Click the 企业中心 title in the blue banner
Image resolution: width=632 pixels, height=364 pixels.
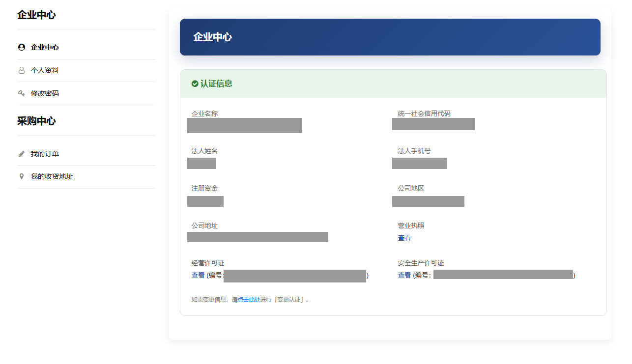click(x=212, y=37)
